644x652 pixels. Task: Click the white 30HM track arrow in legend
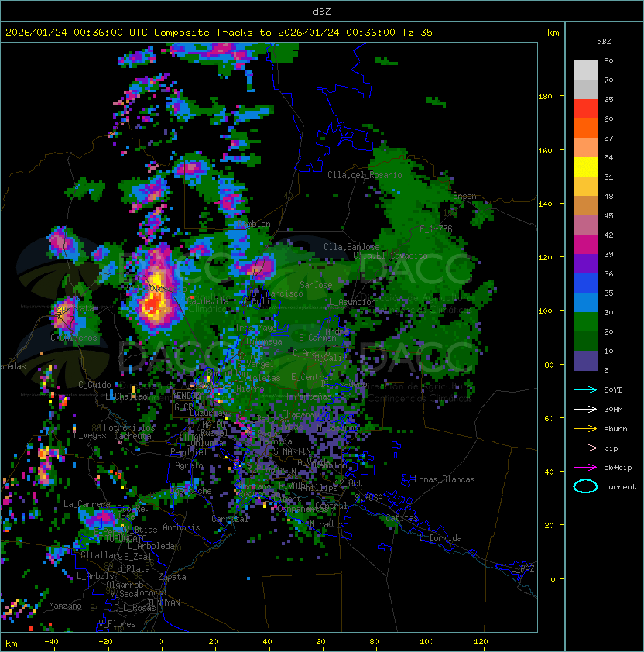point(585,409)
